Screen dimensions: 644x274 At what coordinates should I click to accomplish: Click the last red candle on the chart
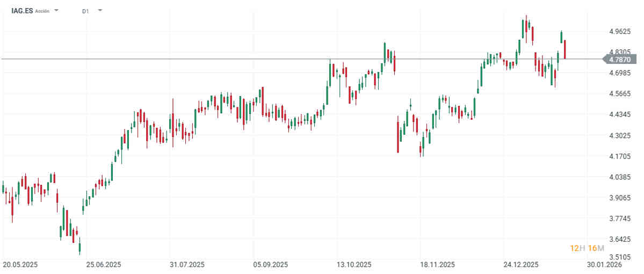pos(565,49)
